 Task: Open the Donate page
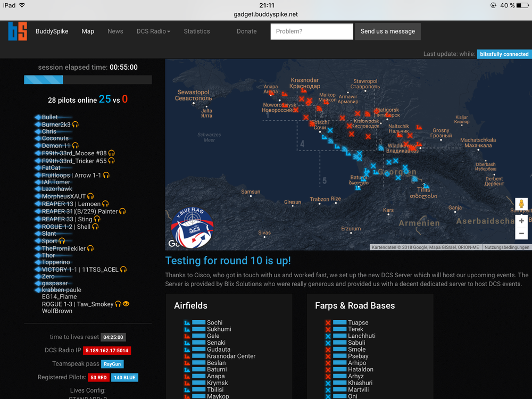(x=247, y=31)
